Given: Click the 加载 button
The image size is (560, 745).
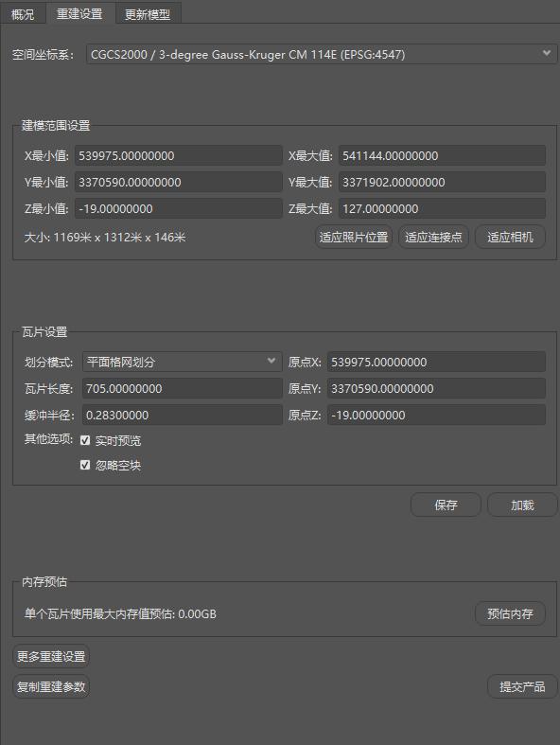Looking at the screenshot, I should pos(522,506).
